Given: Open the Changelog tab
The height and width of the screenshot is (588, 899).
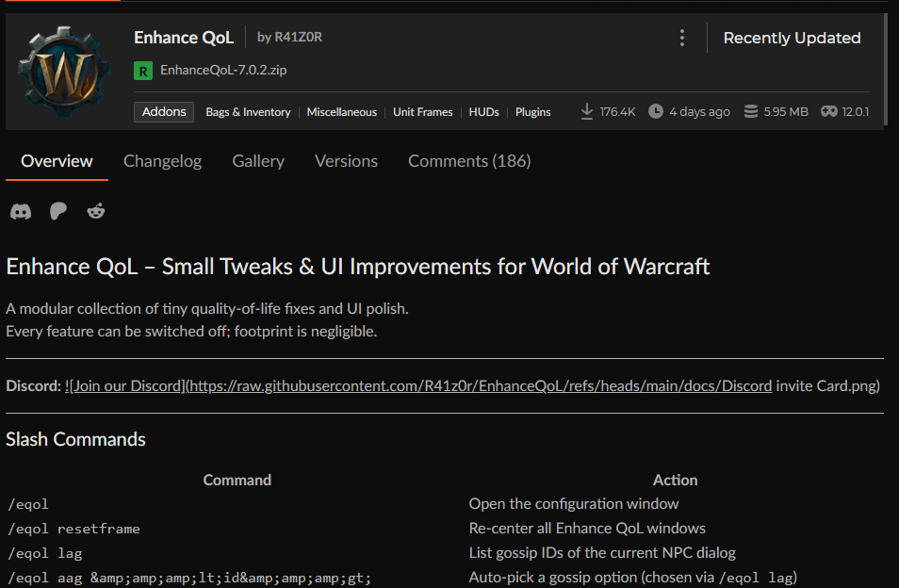Looking at the screenshot, I should tap(162, 161).
